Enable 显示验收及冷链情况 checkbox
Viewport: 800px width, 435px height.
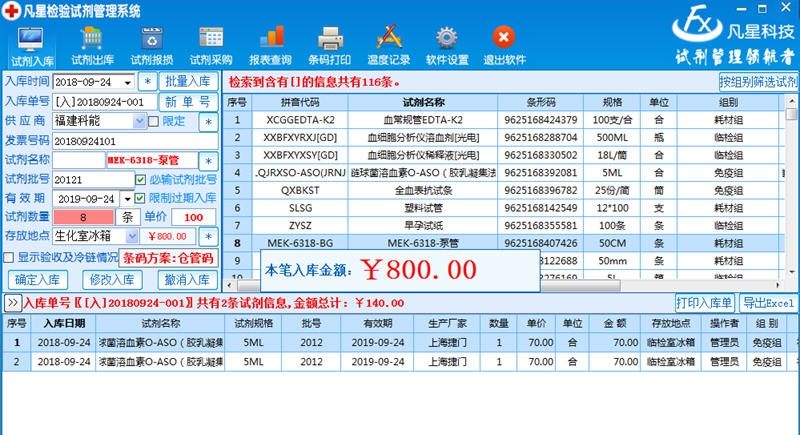(9, 258)
